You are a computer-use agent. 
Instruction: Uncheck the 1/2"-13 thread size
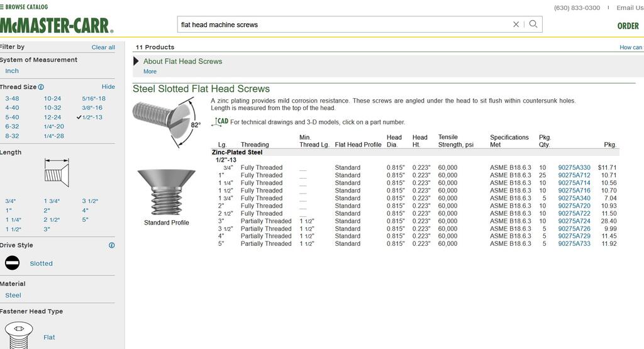pyautogui.click(x=89, y=117)
